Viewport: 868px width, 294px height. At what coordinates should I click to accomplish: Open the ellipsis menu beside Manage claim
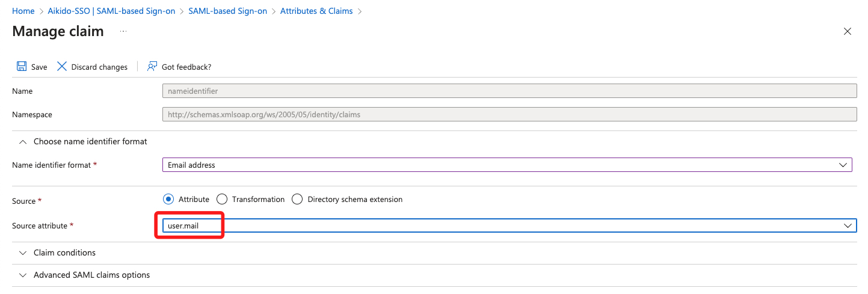coord(123,31)
